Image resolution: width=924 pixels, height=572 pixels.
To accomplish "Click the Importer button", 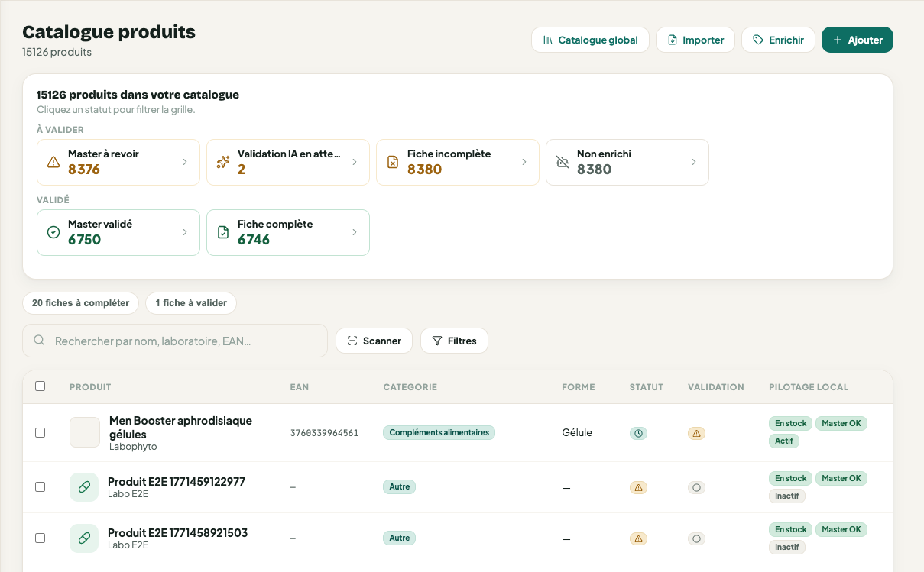I will (x=695, y=40).
